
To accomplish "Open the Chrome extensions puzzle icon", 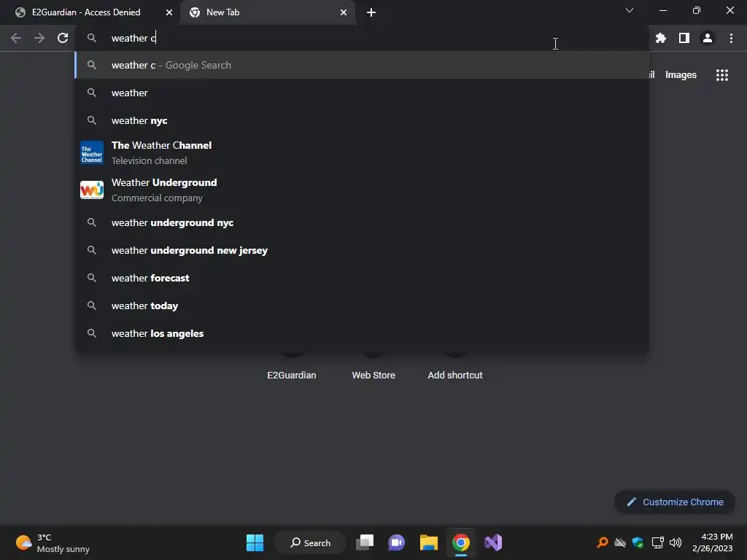I will (x=660, y=38).
